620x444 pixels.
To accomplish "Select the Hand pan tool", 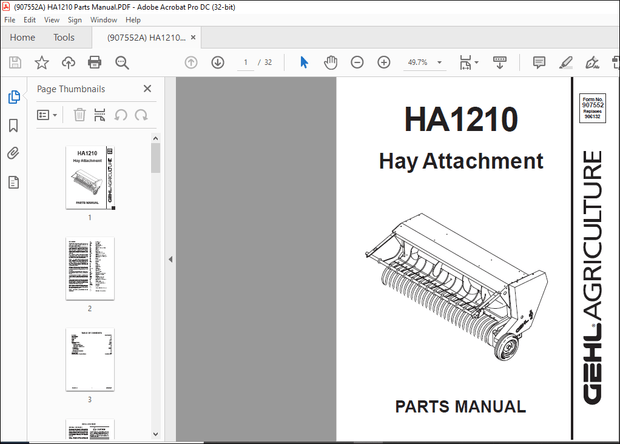I will coord(331,62).
